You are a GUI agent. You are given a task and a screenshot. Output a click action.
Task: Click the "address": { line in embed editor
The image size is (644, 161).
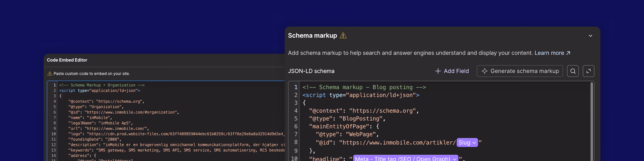coord(82,155)
